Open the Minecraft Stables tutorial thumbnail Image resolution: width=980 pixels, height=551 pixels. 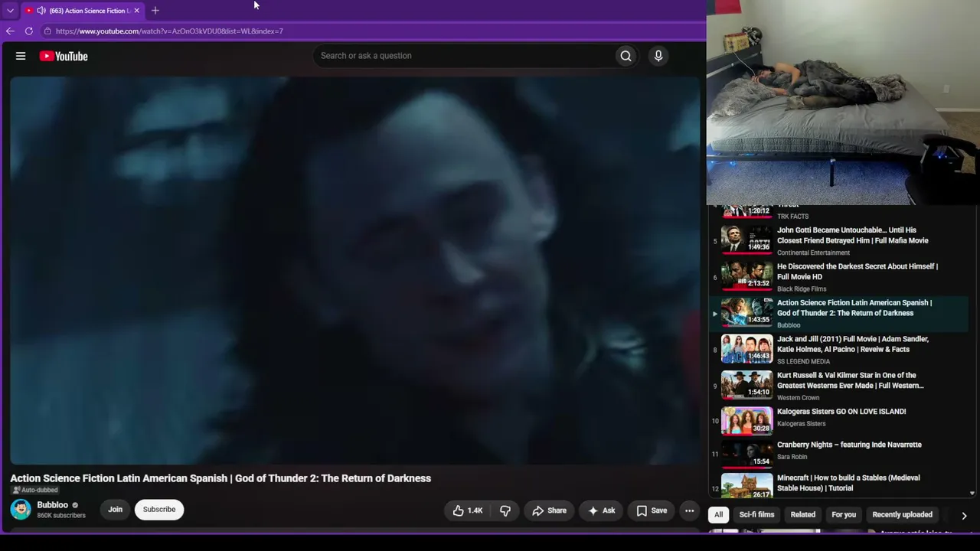[746, 486]
